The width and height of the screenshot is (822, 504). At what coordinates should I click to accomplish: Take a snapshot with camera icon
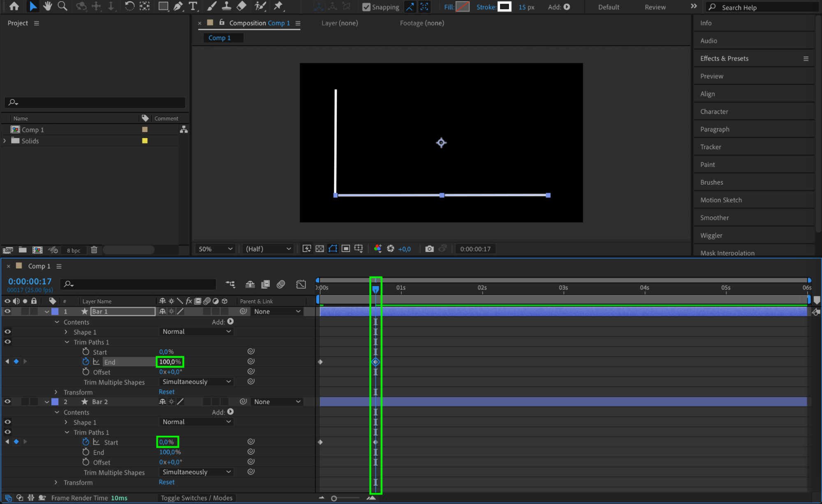point(429,249)
